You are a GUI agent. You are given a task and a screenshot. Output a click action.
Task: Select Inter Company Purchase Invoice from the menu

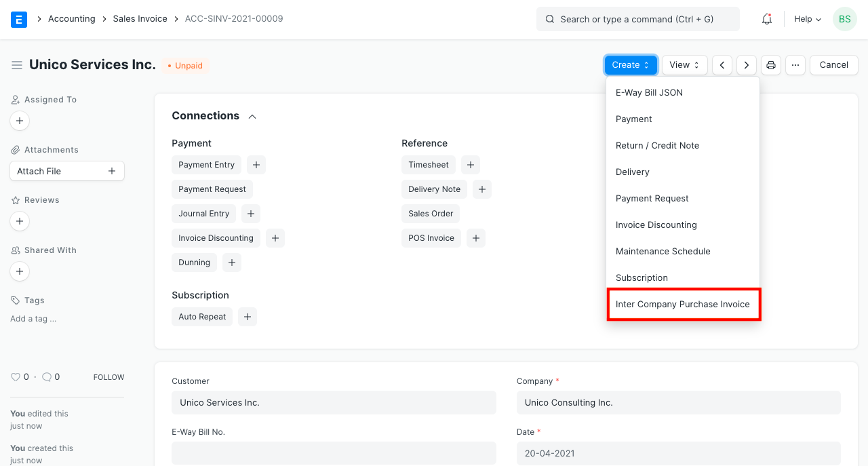682,304
